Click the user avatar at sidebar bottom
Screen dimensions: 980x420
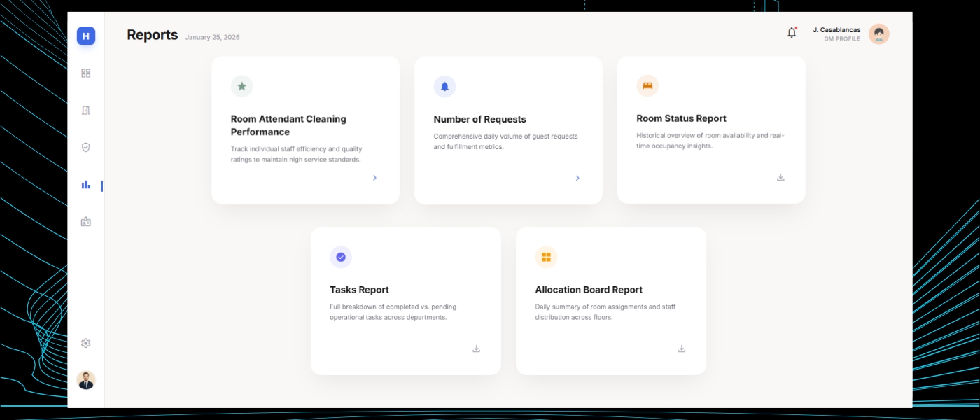tap(86, 380)
